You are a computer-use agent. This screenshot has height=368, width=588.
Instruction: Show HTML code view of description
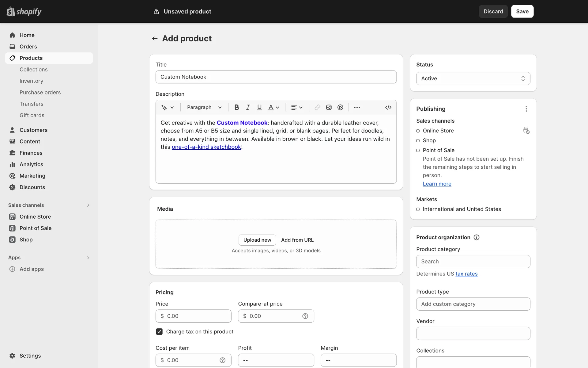388,107
